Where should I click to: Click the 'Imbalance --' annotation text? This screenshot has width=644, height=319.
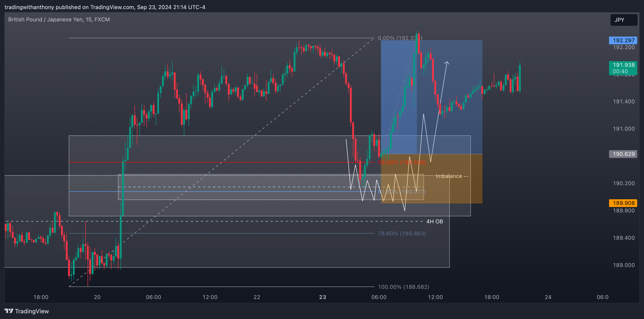[452, 176]
